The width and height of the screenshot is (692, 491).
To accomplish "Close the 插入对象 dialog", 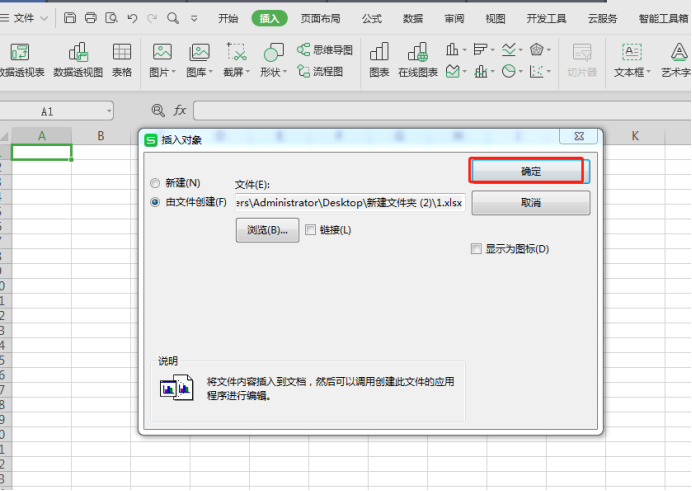I will point(579,136).
